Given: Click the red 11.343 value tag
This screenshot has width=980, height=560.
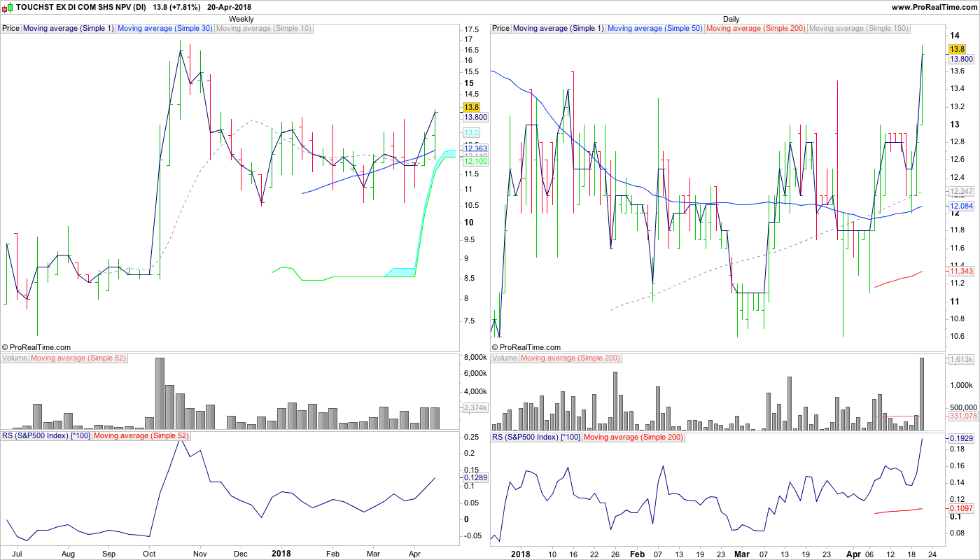Looking at the screenshot, I should tap(961, 271).
